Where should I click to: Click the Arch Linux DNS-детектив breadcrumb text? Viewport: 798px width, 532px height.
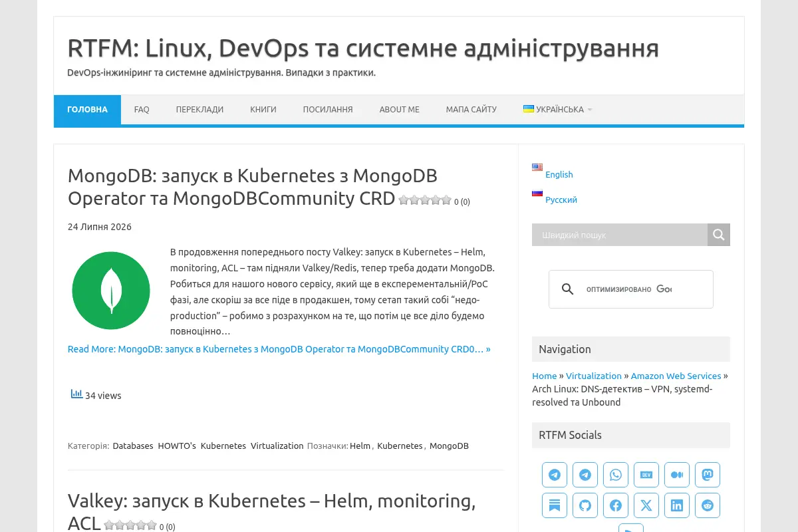(622, 396)
